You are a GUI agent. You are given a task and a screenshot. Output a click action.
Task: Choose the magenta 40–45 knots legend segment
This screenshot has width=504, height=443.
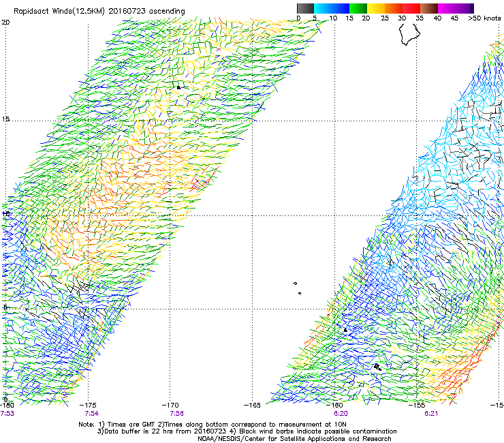tap(447, 8)
